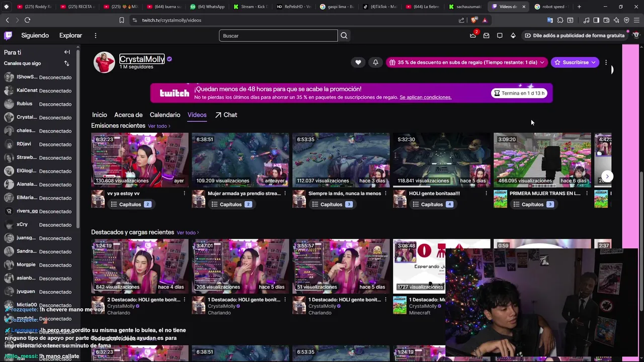Viewport: 644px width, 362px height.
Task: Click the CrystalMolly profile avatar
Action: coord(104,62)
